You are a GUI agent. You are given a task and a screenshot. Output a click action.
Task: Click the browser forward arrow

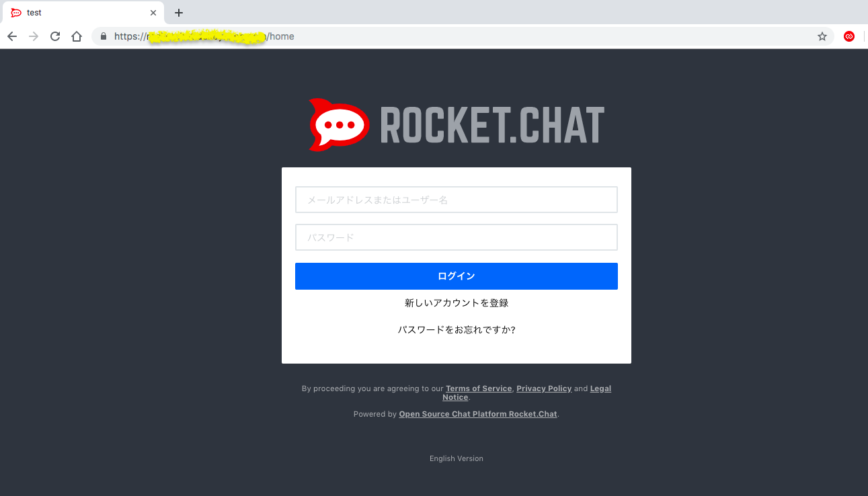[33, 36]
